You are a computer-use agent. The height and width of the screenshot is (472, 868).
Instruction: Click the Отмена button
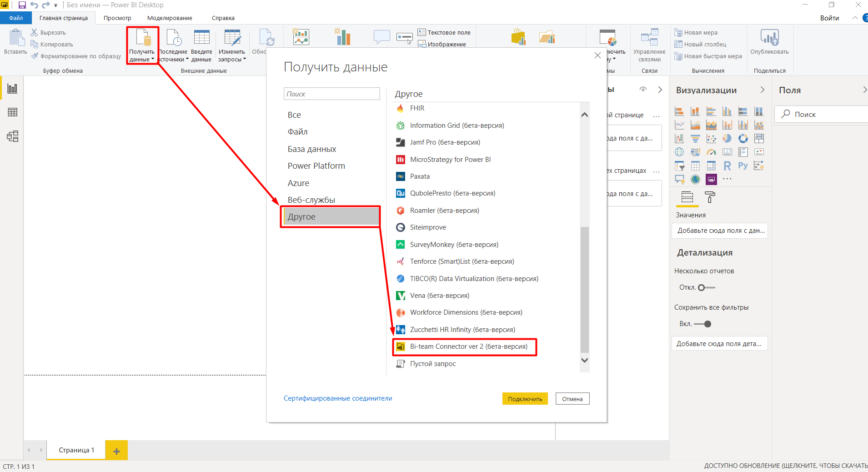572,399
